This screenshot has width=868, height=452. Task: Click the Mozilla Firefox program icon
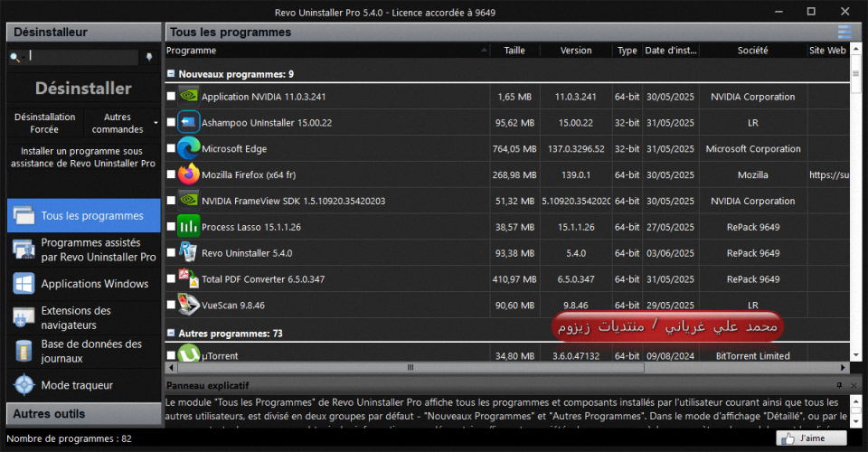pyautogui.click(x=189, y=174)
